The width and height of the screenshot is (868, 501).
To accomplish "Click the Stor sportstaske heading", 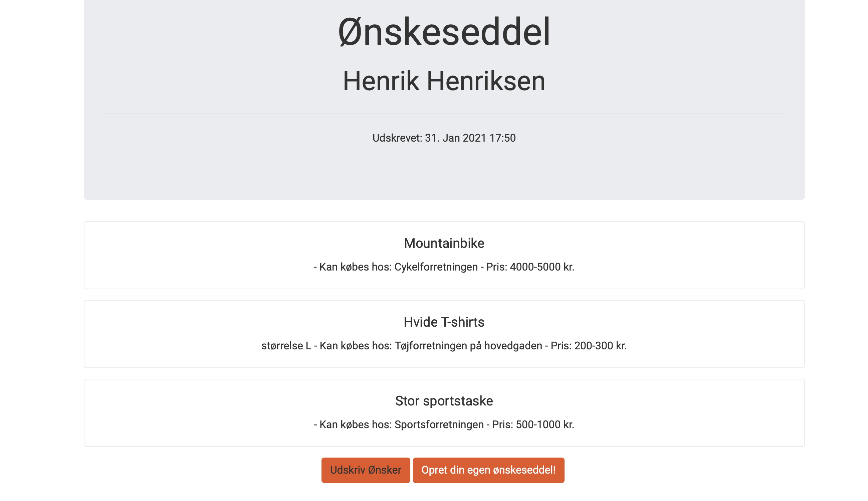I will click(444, 400).
